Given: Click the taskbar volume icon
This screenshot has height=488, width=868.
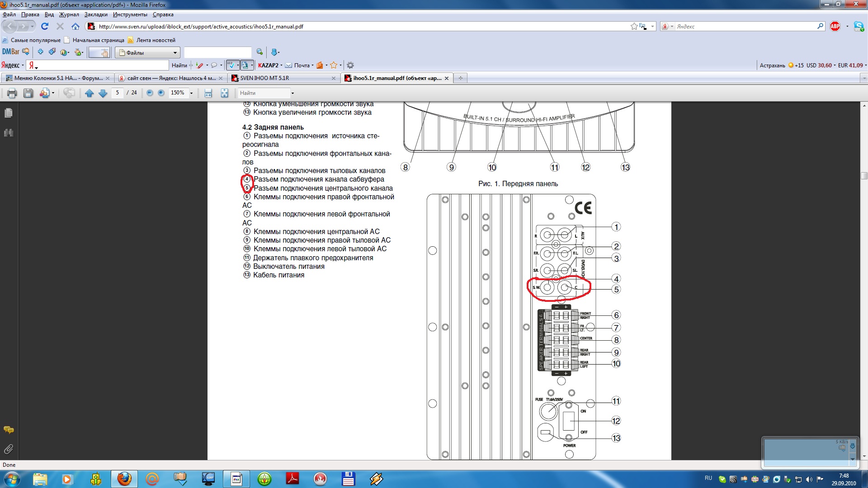Looking at the screenshot, I should 809,479.
